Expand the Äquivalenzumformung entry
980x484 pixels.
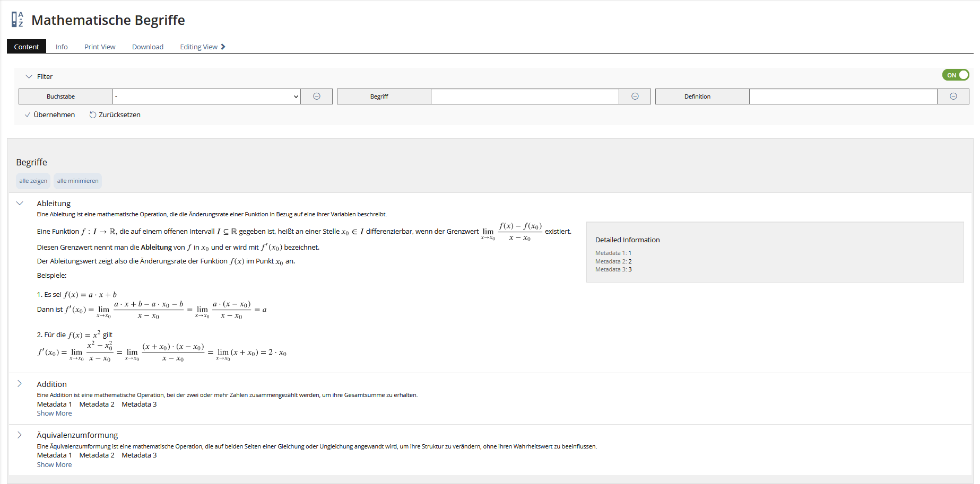click(20, 435)
